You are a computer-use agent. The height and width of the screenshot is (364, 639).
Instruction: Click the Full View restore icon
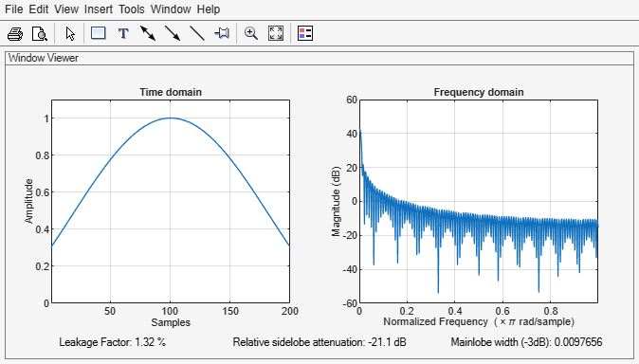point(276,33)
